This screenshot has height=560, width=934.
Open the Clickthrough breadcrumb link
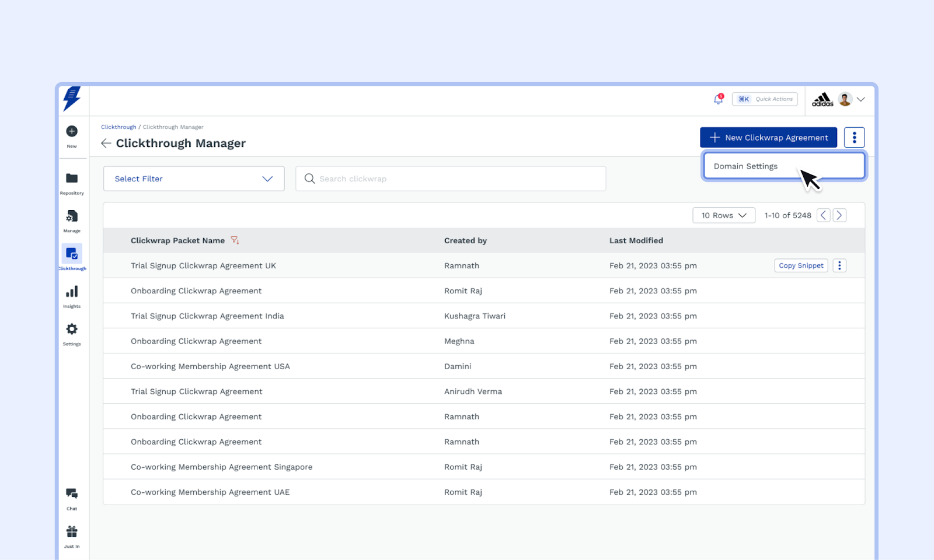[119, 127]
